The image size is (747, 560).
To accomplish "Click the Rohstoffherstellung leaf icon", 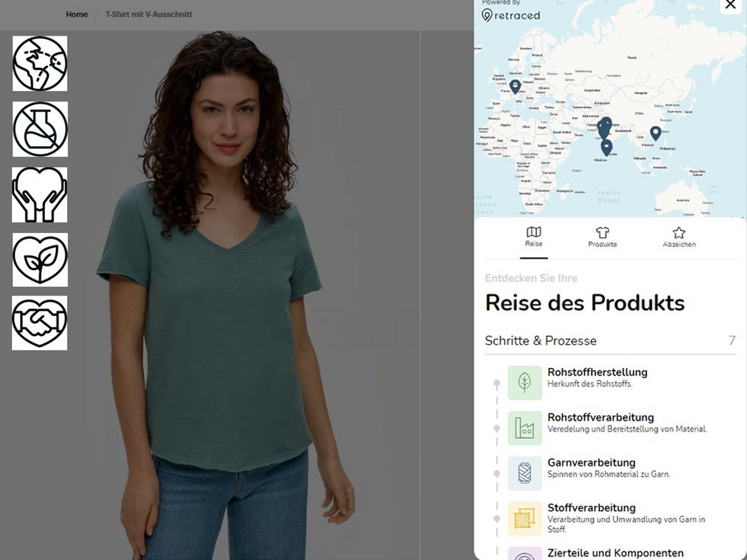I will [524, 383].
